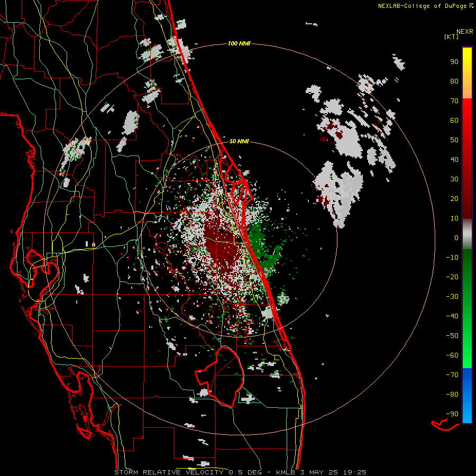Click the positive 30 value on the velocity scale
Viewport: 476px width, 476px height.
point(454,179)
